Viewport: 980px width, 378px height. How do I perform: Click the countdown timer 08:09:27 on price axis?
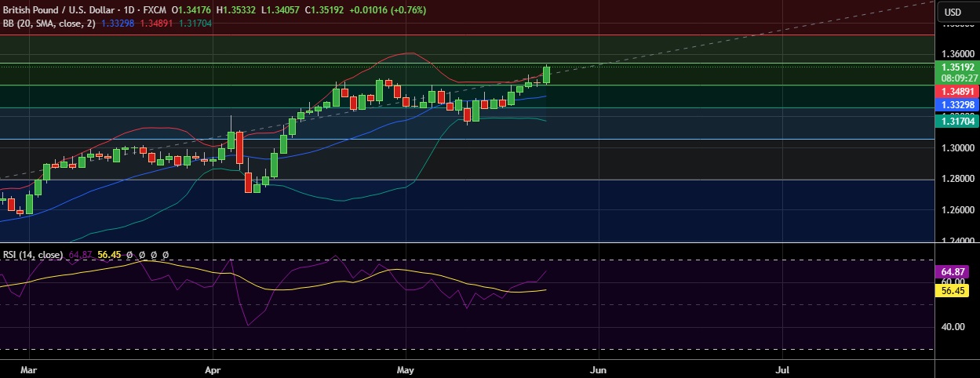coord(958,78)
